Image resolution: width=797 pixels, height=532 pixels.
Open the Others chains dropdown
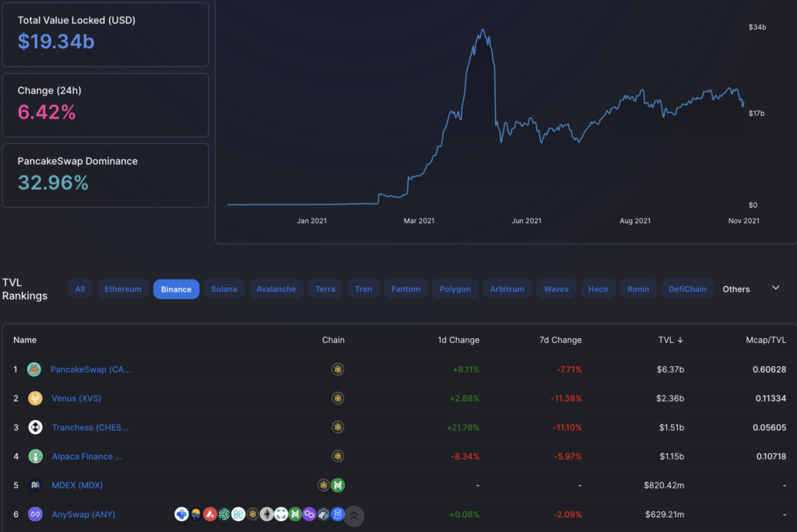(x=752, y=289)
